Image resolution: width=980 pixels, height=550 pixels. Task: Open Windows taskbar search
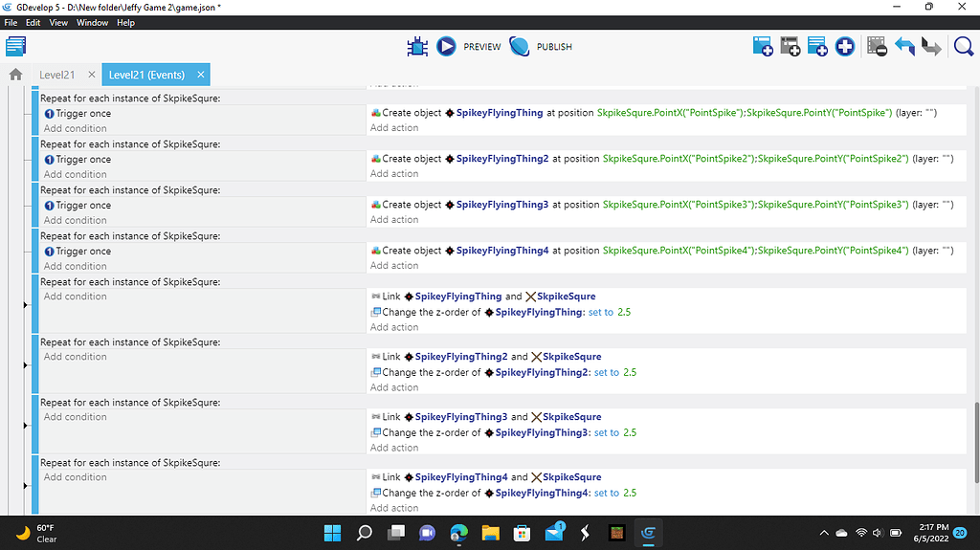coord(364,533)
